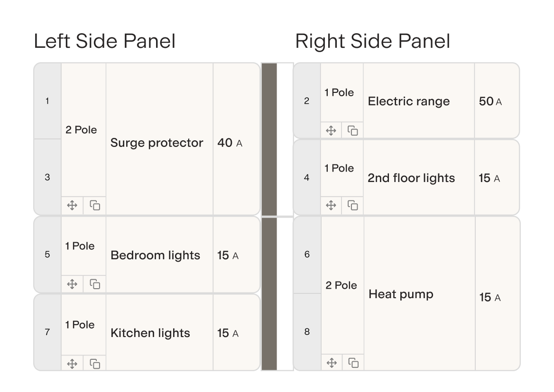This screenshot has height=392, width=554.
Task: Click move icon for 2nd floor lights
Action: pyautogui.click(x=331, y=205)
